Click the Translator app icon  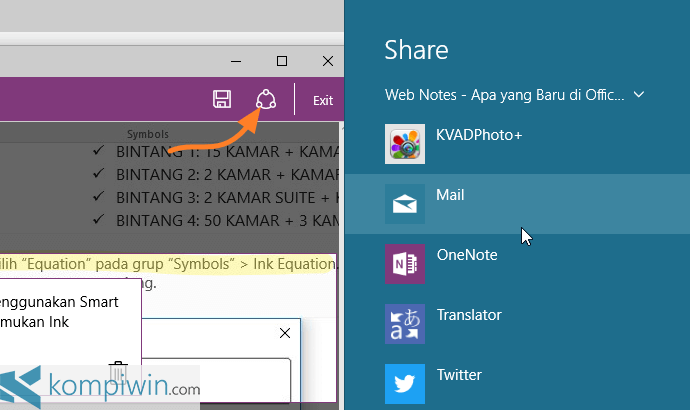(x=405, y=324)
